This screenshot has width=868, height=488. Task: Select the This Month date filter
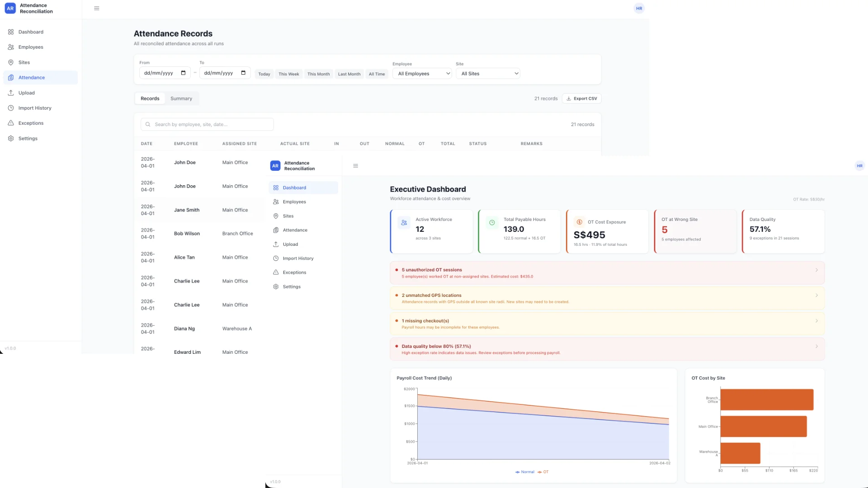point(318,74)
